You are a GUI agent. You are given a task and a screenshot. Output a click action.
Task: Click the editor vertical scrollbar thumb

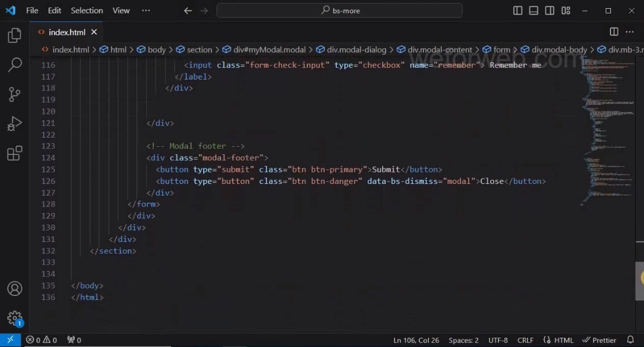click(639, 280)
